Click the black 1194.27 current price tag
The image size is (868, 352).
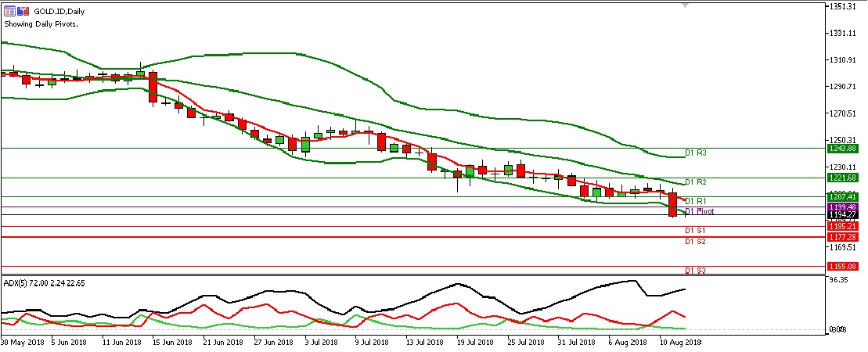click(844, 214)
